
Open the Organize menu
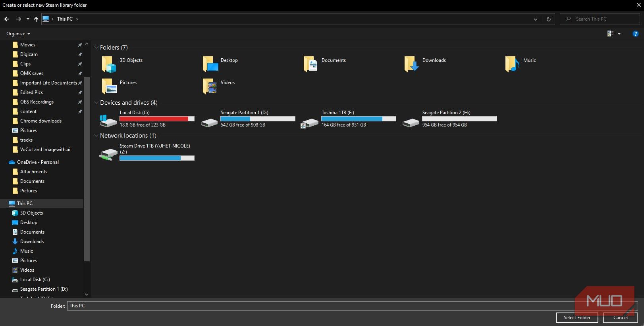18,34
